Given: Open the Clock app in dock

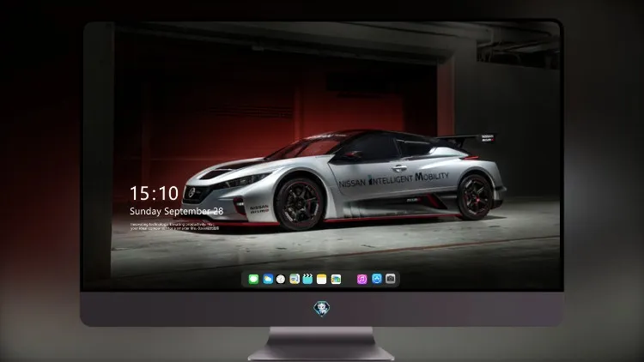Looking at the screenshot, I should tap(281, 280).
